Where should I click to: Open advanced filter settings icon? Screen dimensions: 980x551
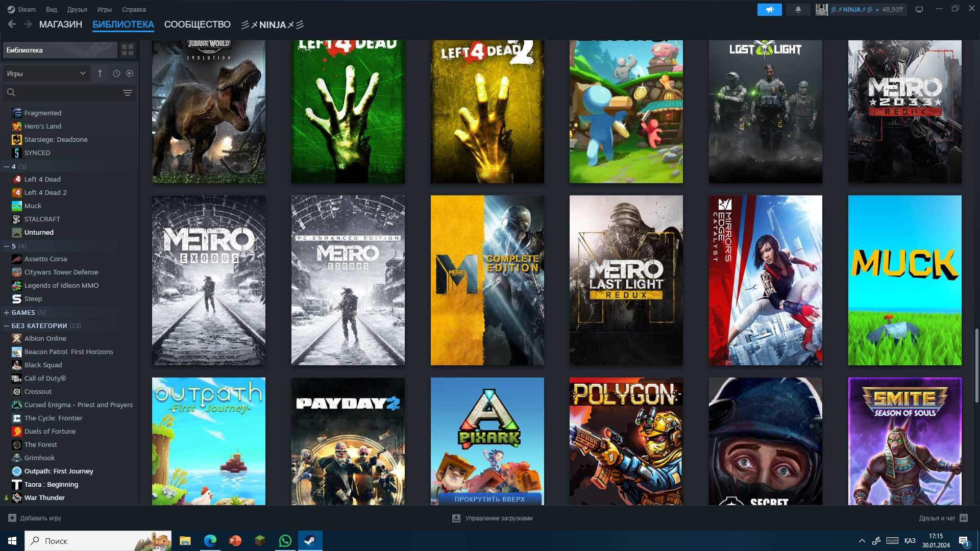[x=128, y=92]
